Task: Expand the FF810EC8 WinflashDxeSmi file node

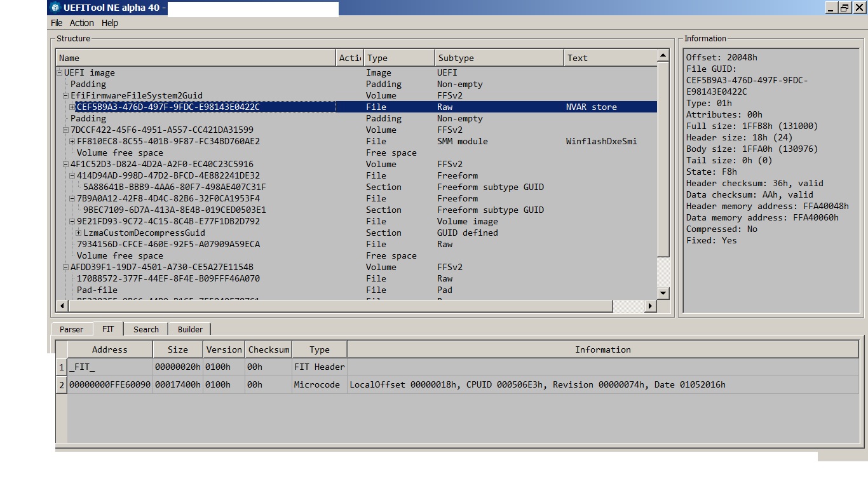Action: [70, 141]
